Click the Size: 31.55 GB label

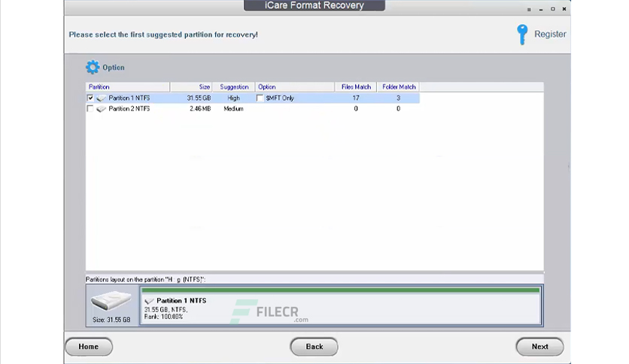[111, 320]
